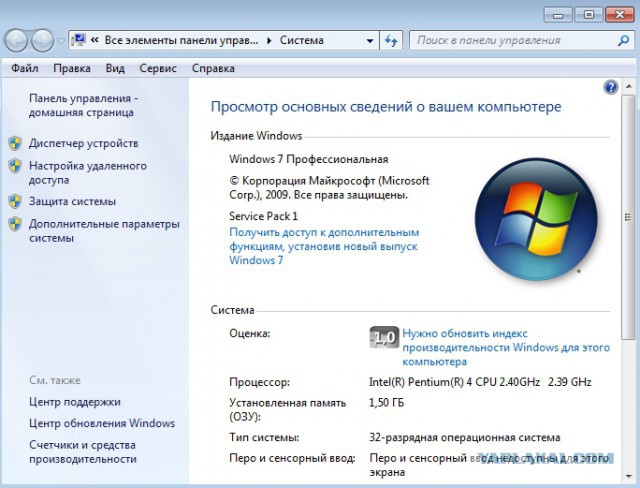
Task: Click the computer icon in the address bar
Action: [x=78, y=40]
